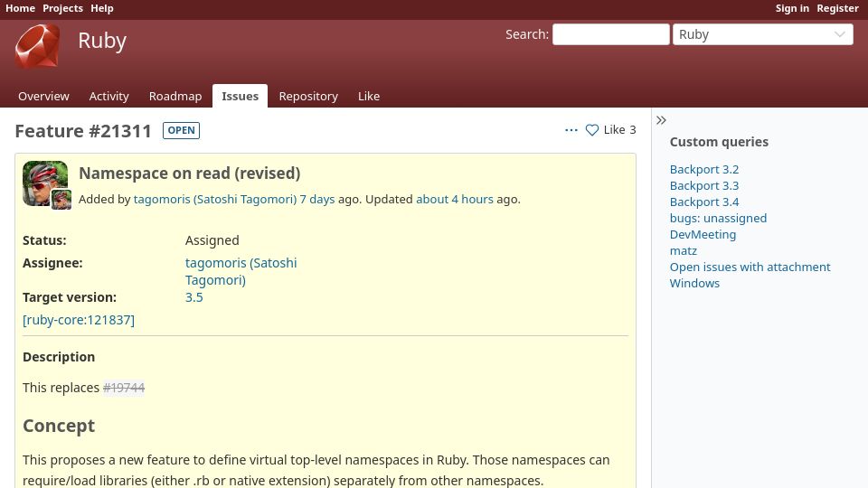Open the three-dots actions menu
The width and height of the screenshot is (868, 488).
(x=571, y=130)
